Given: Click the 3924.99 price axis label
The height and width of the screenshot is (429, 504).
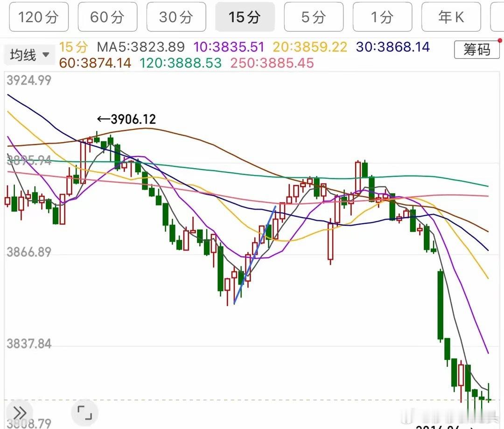Looking at the screenshot, I should (x=29, y=80).
